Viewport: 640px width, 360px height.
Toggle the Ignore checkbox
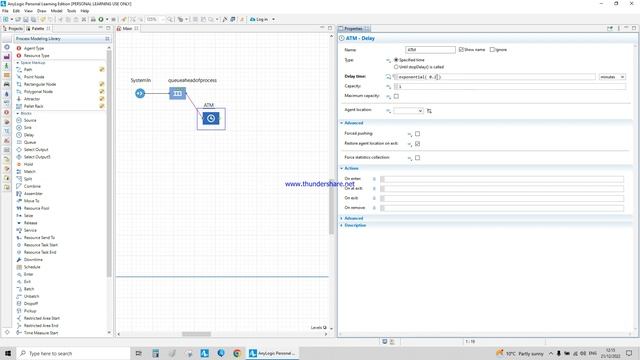click(x=492, y=50)
